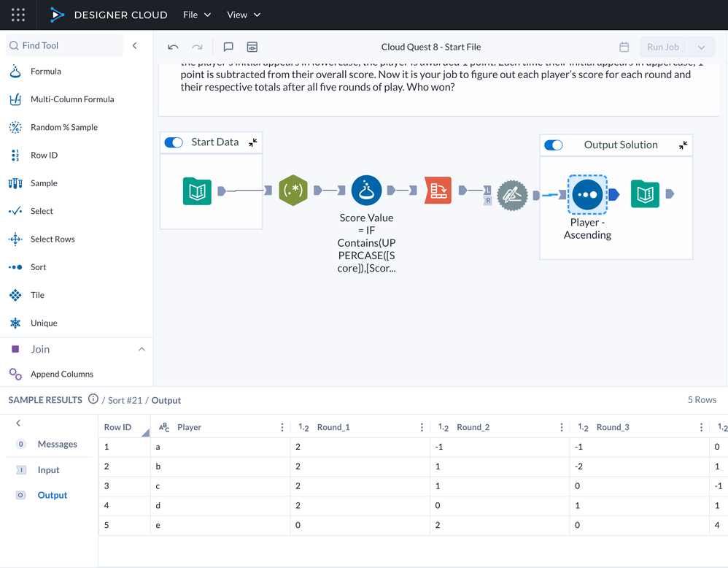Toggle the Start Data container switch

click(x=174, y=142)
